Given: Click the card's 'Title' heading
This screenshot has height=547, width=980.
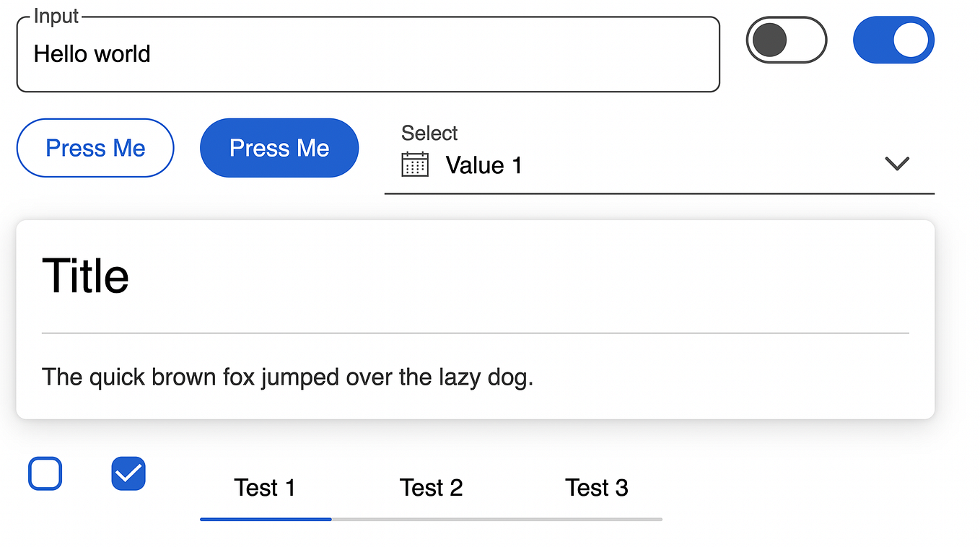Looking at the screenshot, I should tap(86, 276).
